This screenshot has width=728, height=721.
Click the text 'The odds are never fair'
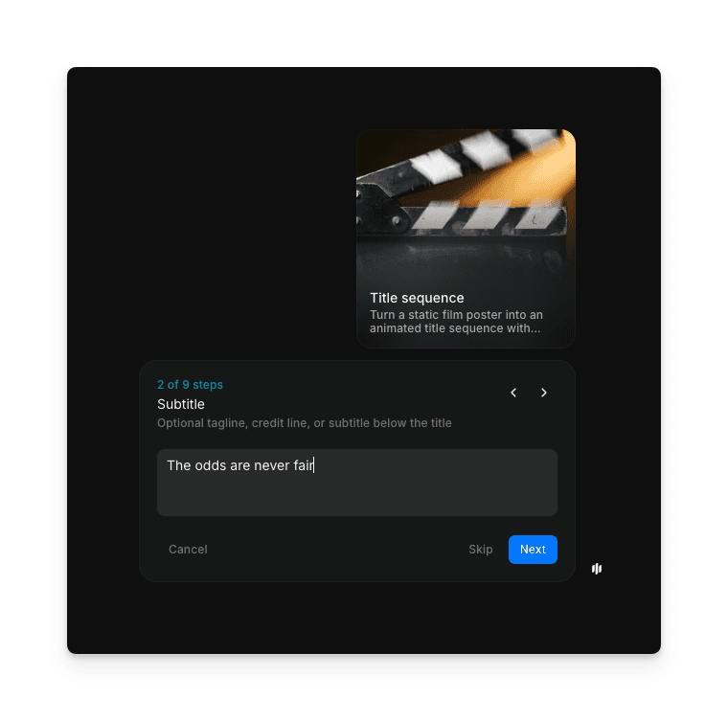click(239, 465)
